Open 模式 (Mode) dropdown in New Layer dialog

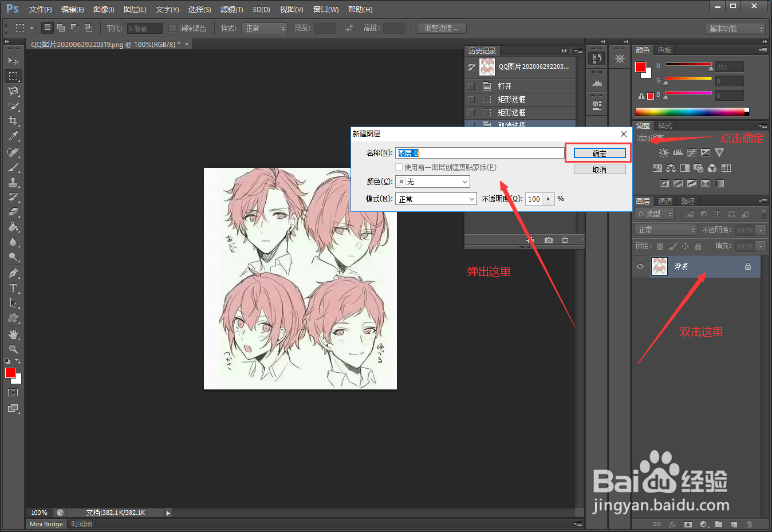click(436, 199)
